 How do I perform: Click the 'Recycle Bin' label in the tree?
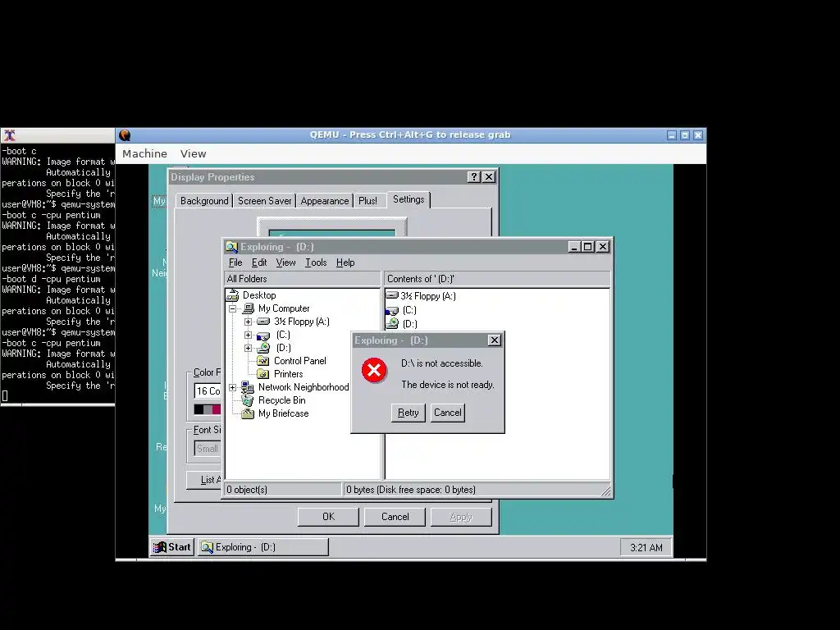point(282,400)
